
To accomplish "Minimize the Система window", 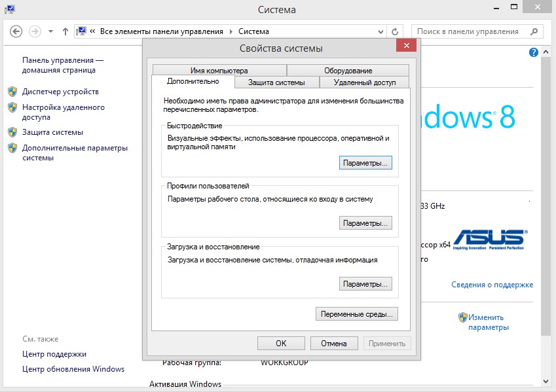I will 496,7.
